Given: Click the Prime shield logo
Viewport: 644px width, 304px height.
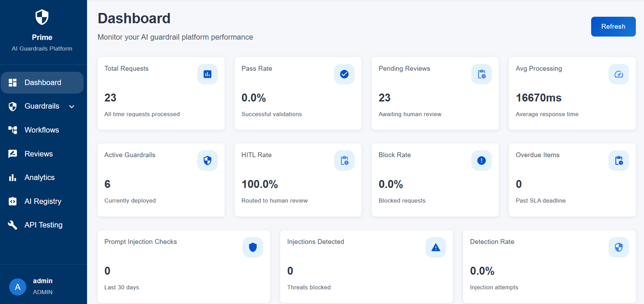Looking at the screenshot, I should [41, 17].
